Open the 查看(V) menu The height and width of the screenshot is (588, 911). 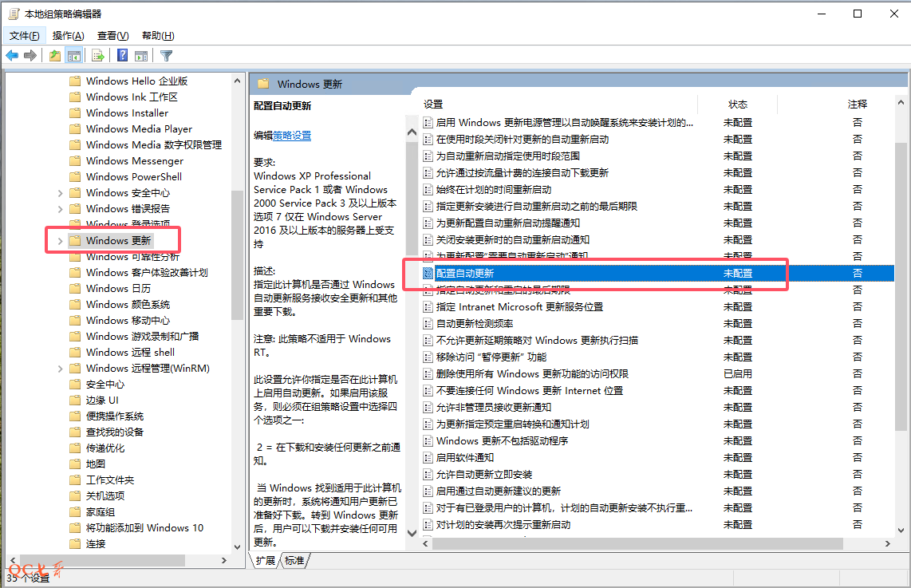coord(112,36)
